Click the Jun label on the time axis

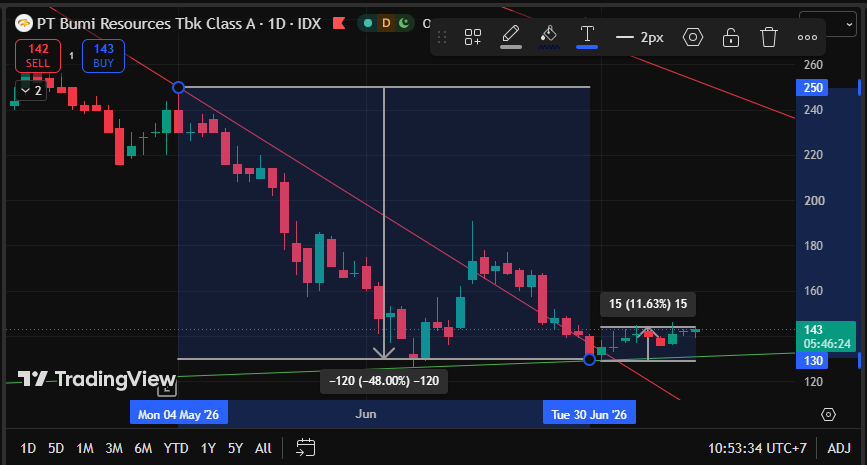(x=365, y=414)
